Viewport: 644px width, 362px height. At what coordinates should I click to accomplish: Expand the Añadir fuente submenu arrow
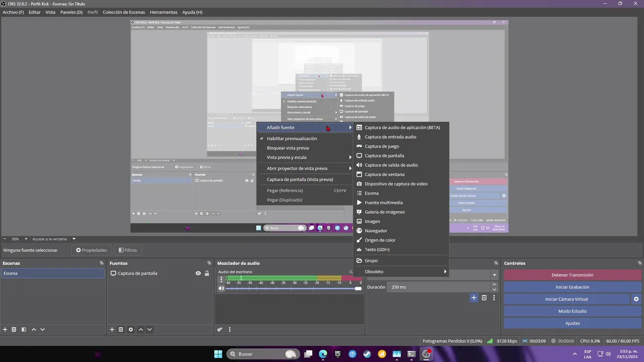coord(350,128)
